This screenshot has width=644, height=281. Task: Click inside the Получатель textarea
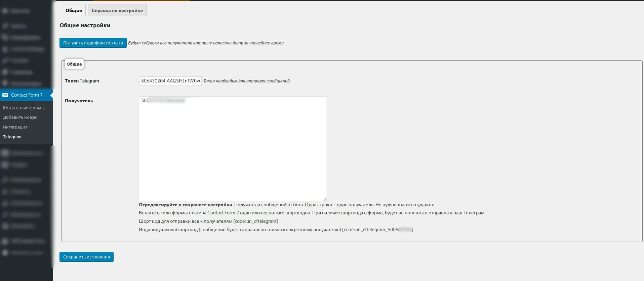(x=233, y=149)
